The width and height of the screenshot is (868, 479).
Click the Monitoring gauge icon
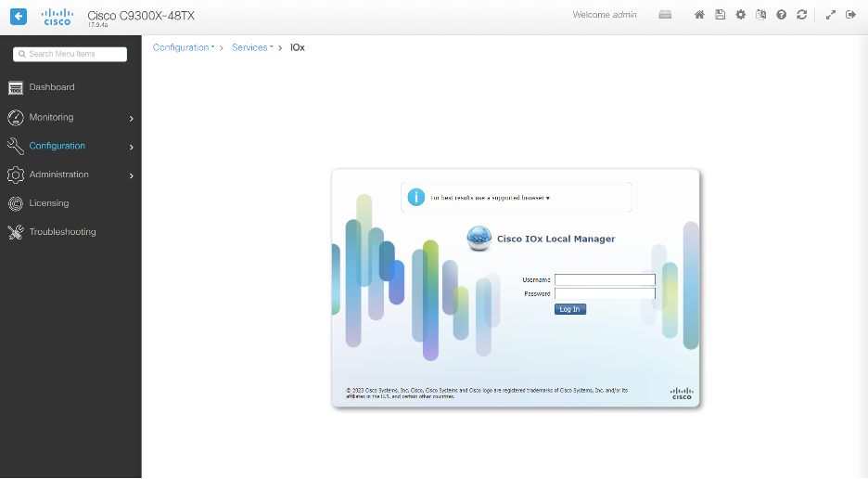pyautogui.click(x=16, y=117)
